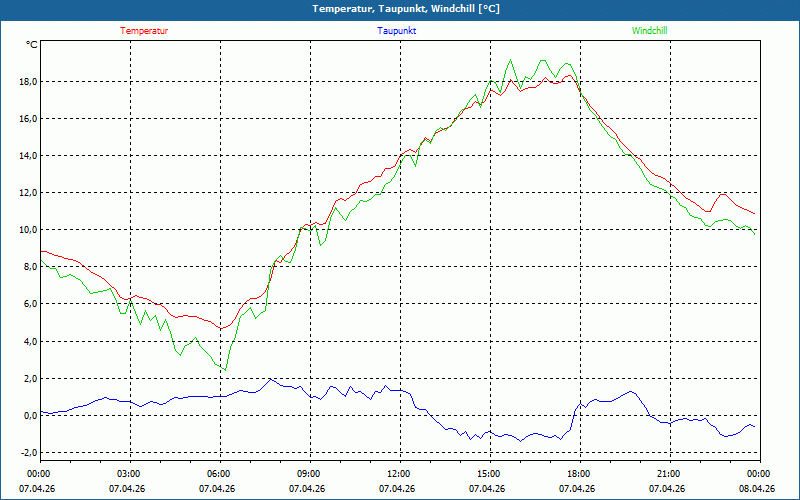Click the 21:00 time axis label

click(x=667, y=474)
